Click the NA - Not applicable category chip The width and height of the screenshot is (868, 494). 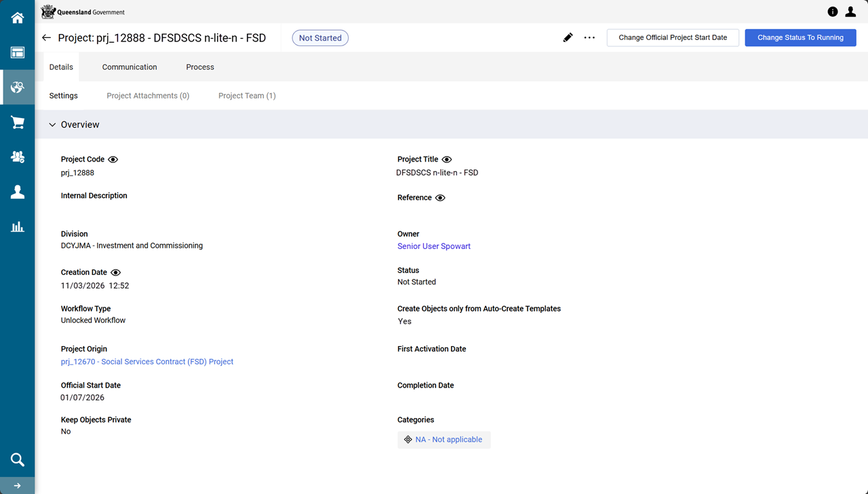[x=444, y=440]
